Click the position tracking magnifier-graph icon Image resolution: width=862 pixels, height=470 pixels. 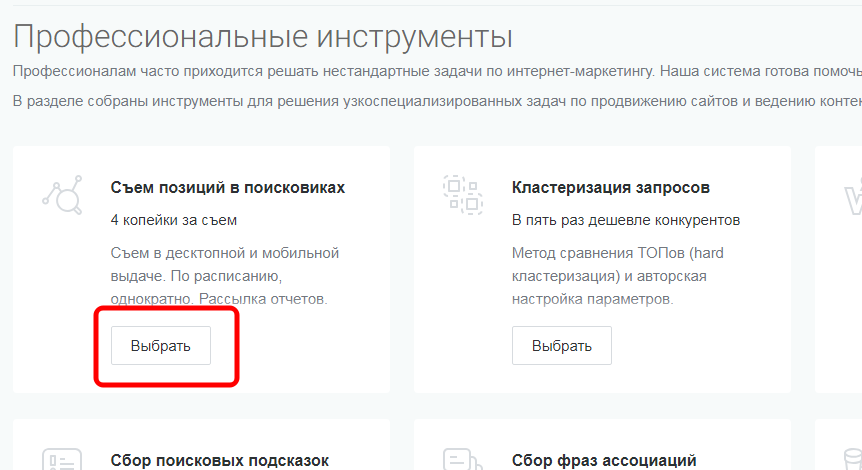(x=60, y=193)
